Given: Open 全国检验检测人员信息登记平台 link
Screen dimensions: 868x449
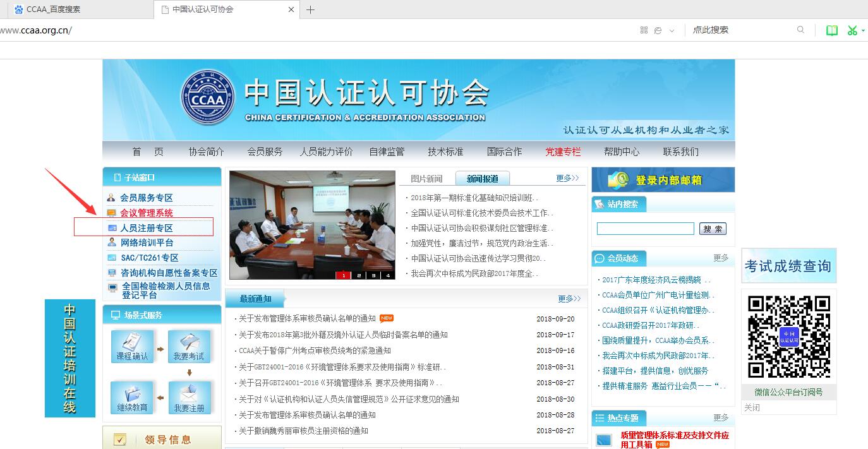Looking at the screenshot, I should click(x=166, y=290).
